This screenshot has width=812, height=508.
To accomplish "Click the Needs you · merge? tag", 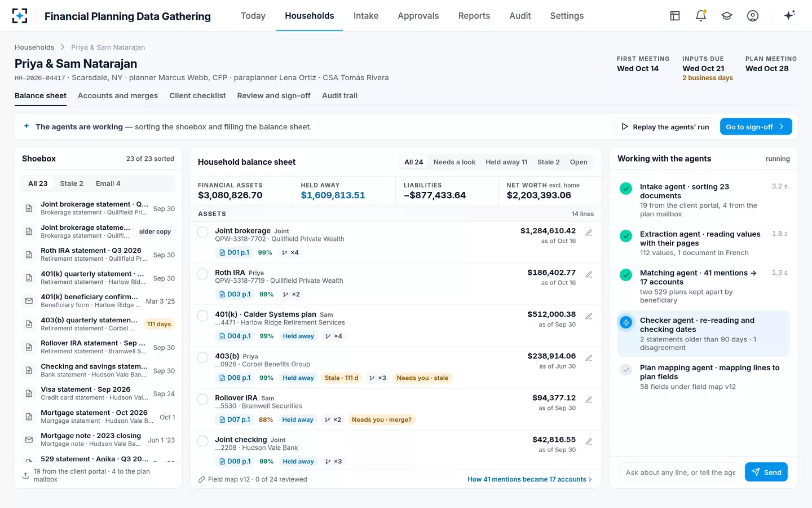I will (382, 419).
